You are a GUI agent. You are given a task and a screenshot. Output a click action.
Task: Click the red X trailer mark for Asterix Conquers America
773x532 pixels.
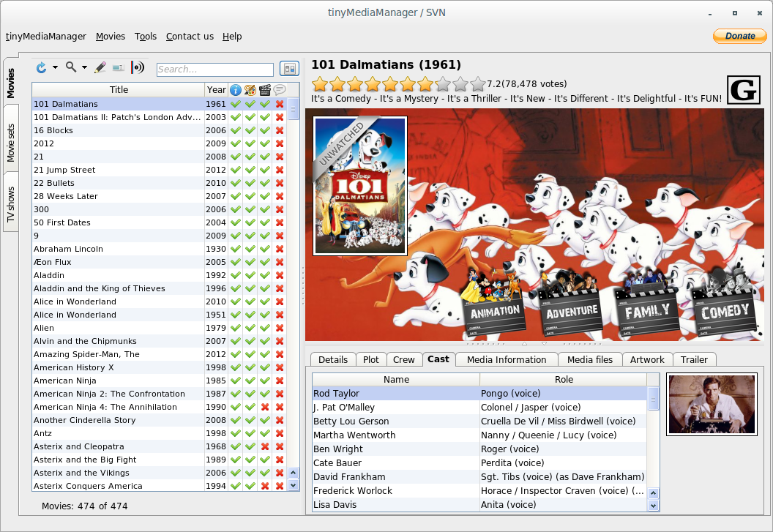click(265, 486)
